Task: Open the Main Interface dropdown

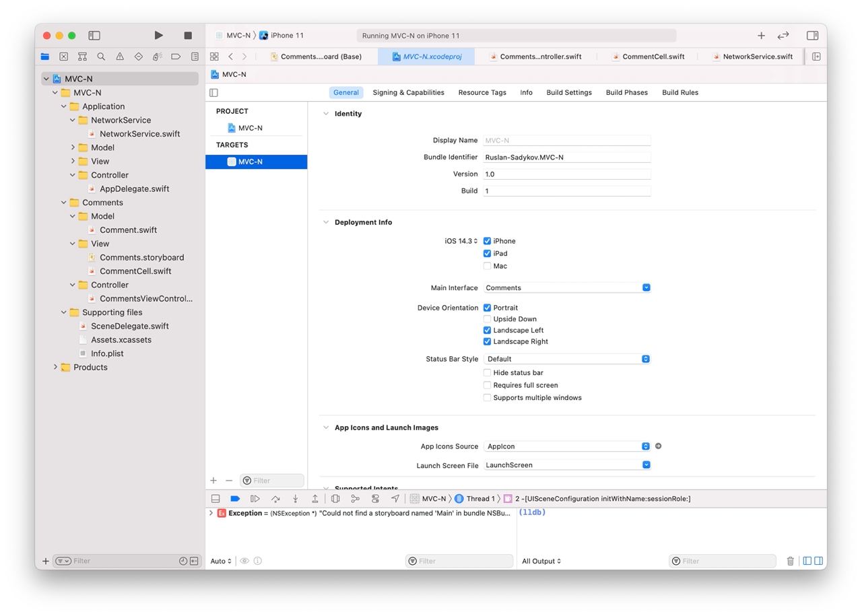Action: 567,287
